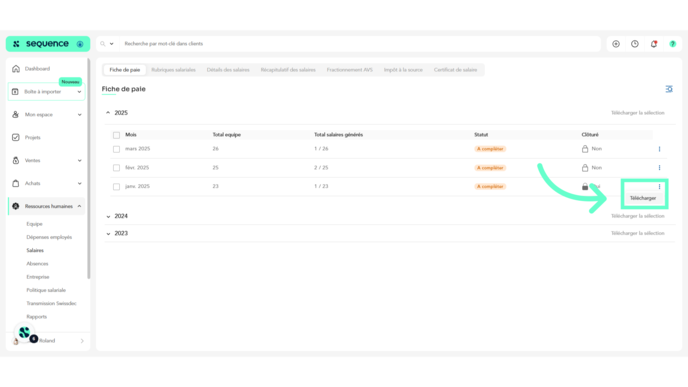This screenshot has height=387, width=688.
Task: Open Rapports in the sidebar
Action: point(36,317)
